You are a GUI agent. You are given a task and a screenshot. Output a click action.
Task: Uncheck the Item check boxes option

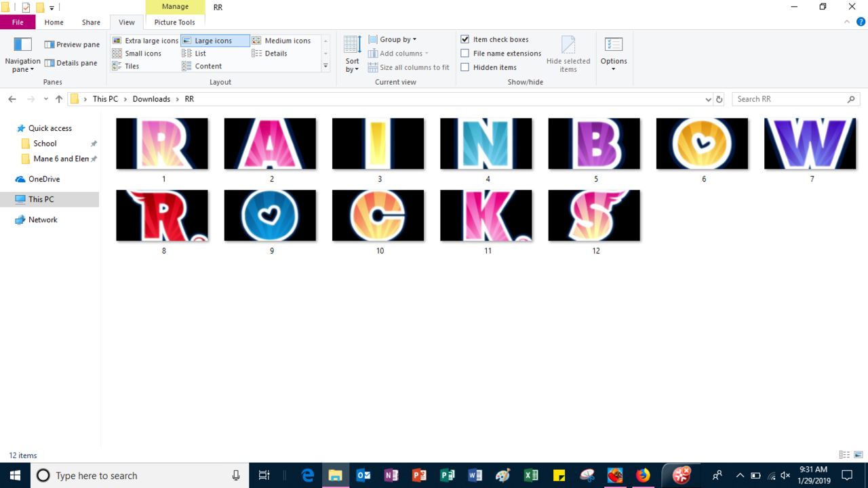pyautogui.click(x=465, y=39)
